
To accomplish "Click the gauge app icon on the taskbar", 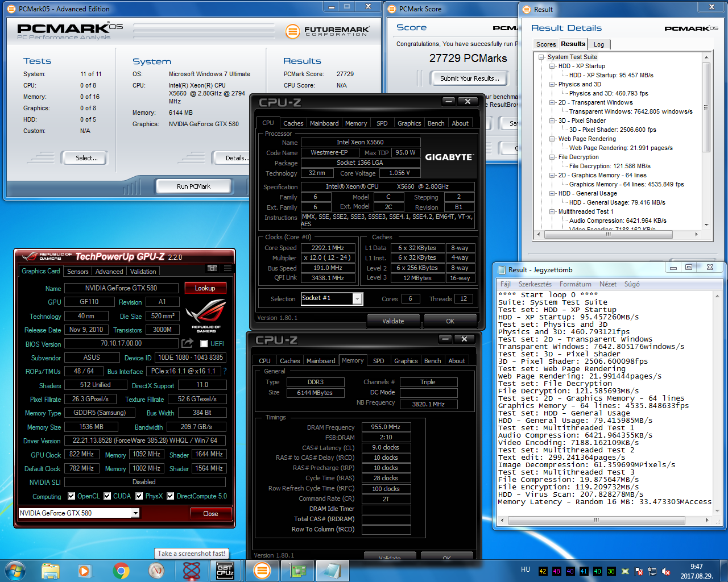I will (156, 571).
